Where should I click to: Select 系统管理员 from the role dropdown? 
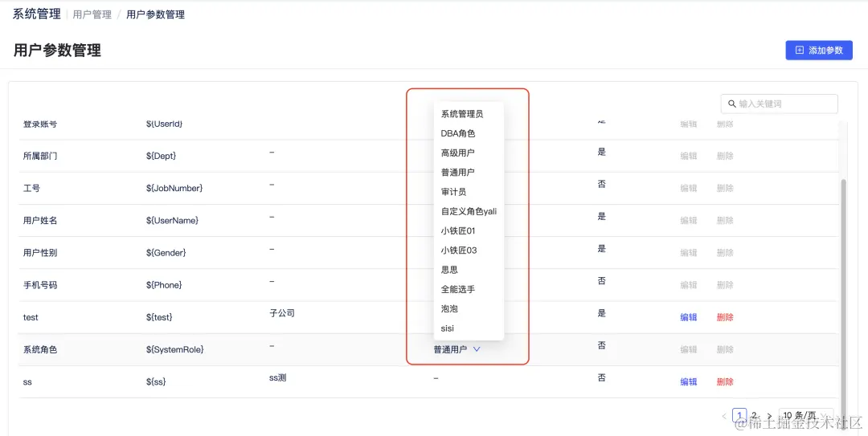461,114
